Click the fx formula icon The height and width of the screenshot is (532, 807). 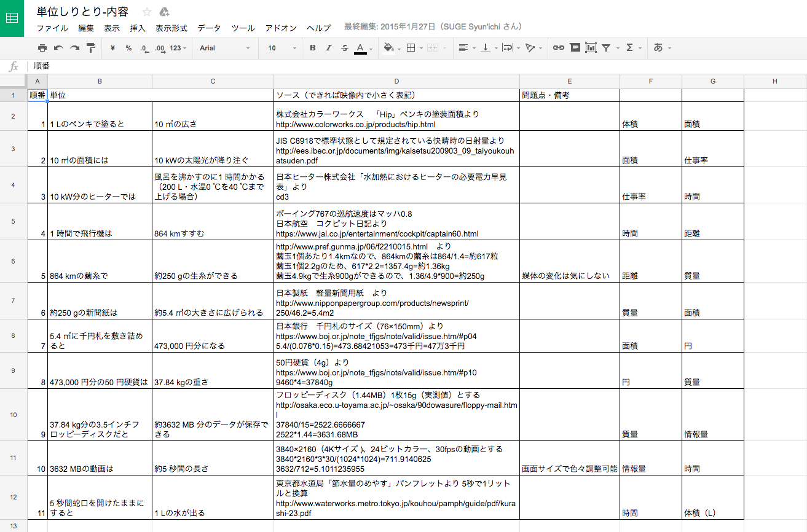[14, 66]
